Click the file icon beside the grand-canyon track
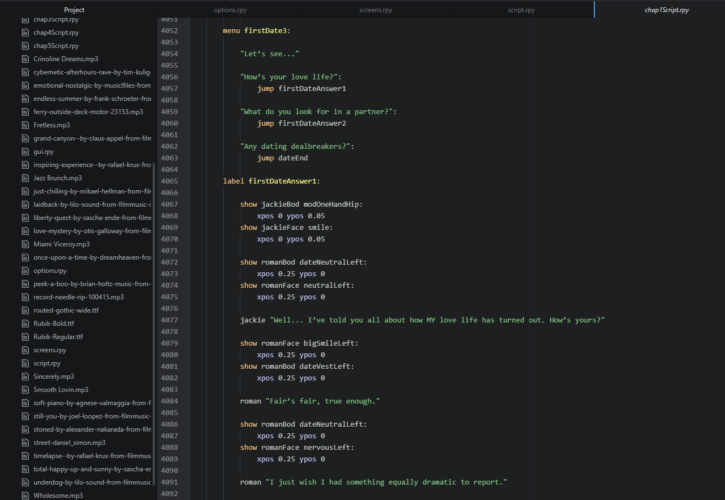725x500 pixels. [x=25, y=138]
